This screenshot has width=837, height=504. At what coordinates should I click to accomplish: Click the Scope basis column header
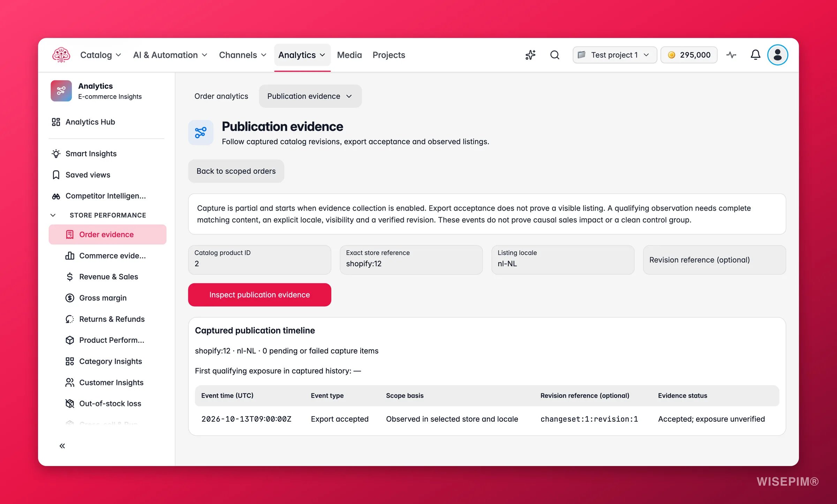coord(405,396)
